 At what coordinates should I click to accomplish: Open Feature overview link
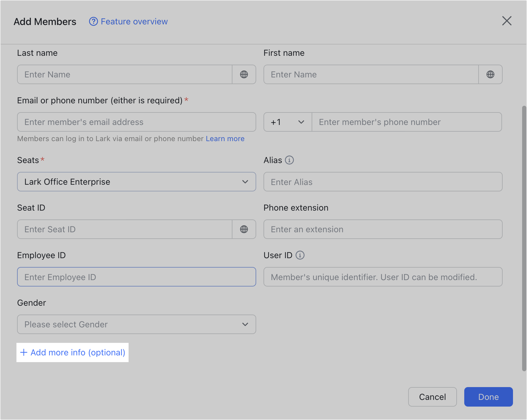[134, 21]
